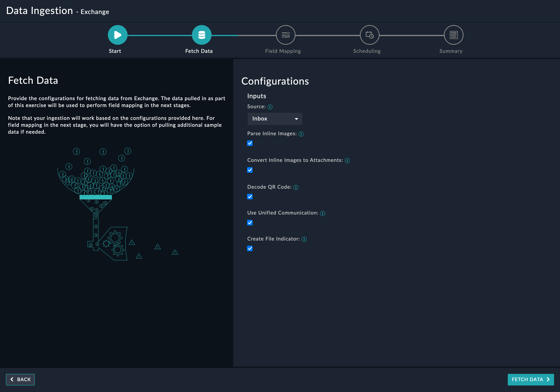The image size is (560, 392).
Task: Click the Field Mapping sliders step icon
Action: tap(285, 35)
